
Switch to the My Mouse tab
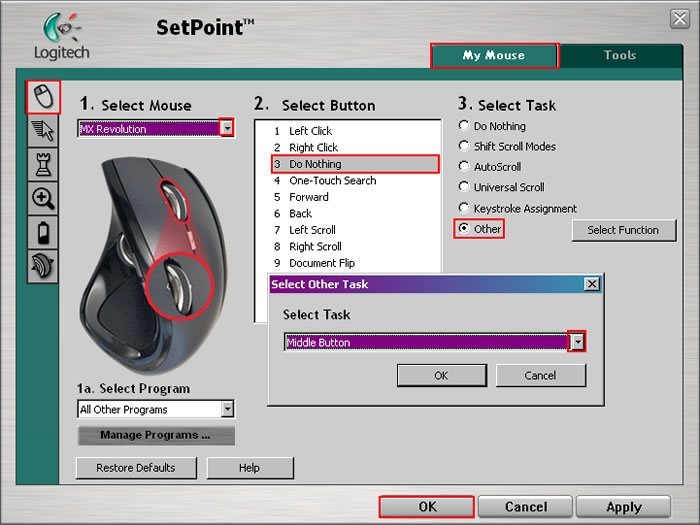494,55
